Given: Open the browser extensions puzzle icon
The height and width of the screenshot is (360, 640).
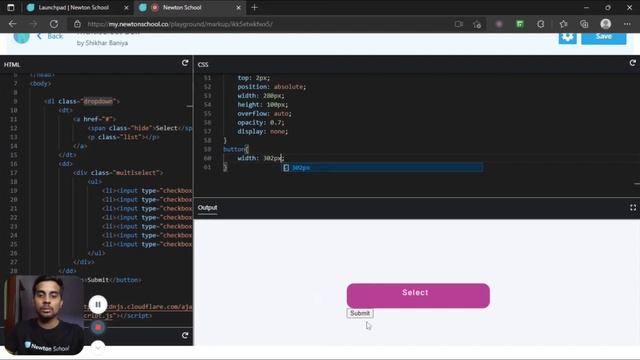Looking at the screenshot, I should [540, 24].
